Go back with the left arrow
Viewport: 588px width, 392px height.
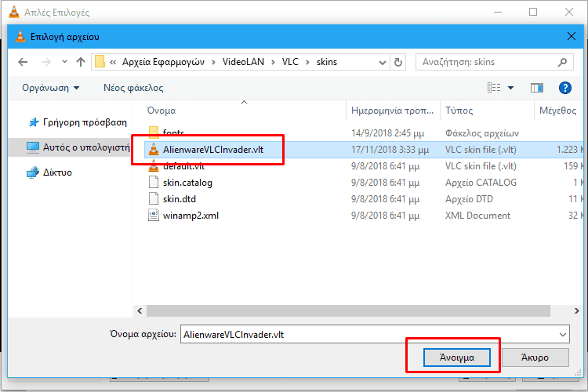coord(23,62)
